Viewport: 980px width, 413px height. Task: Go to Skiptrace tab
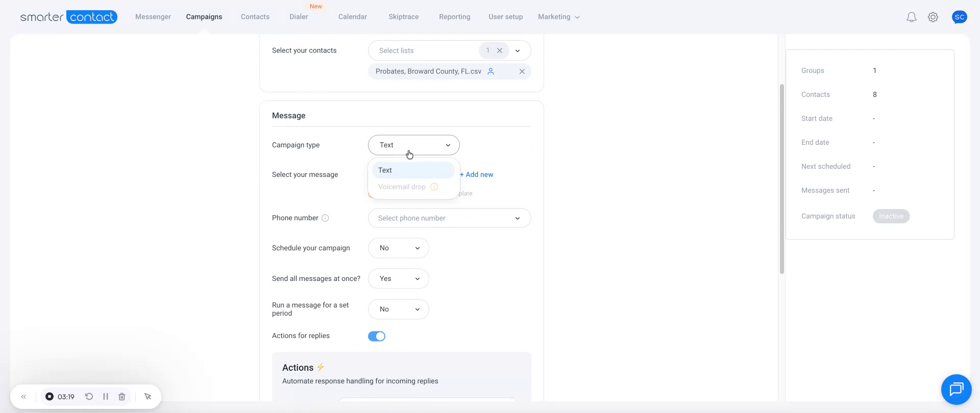point(404,17)
